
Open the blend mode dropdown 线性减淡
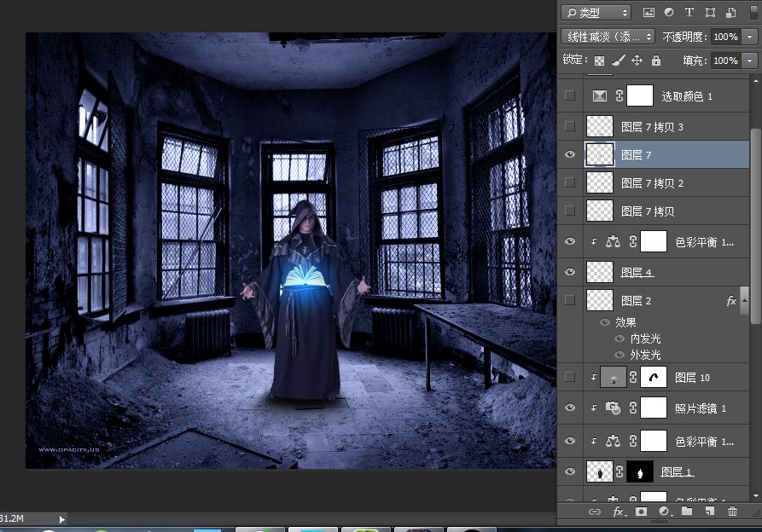608,37
